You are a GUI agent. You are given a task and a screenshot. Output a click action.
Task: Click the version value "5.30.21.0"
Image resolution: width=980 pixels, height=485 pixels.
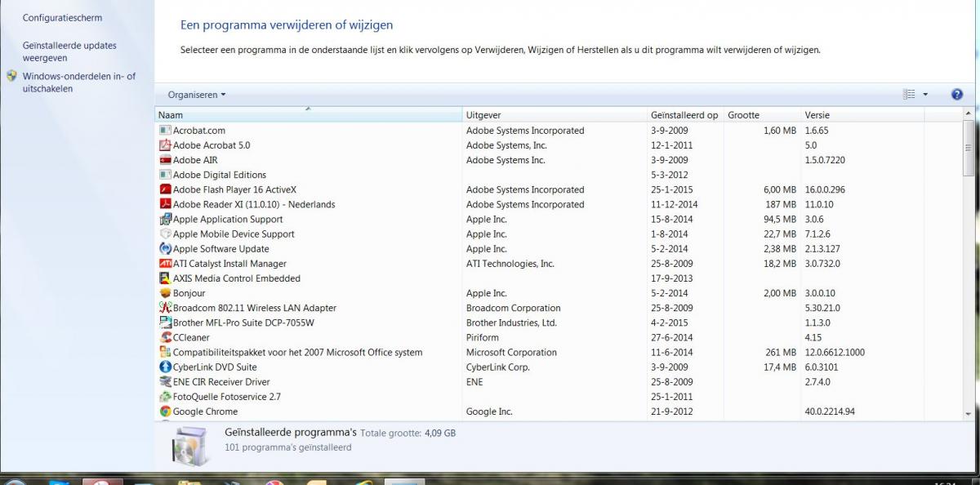pos(822,308)
